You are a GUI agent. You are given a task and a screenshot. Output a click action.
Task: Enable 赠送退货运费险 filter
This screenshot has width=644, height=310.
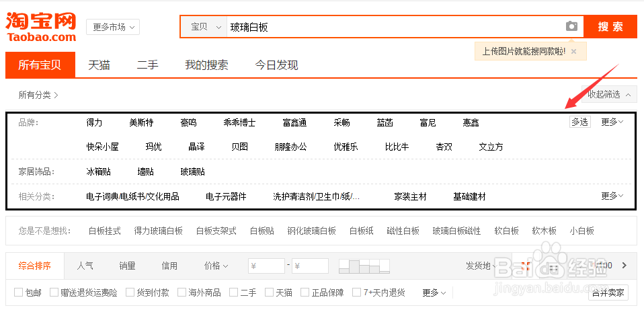pyautogui.click(x=54, y=293)
